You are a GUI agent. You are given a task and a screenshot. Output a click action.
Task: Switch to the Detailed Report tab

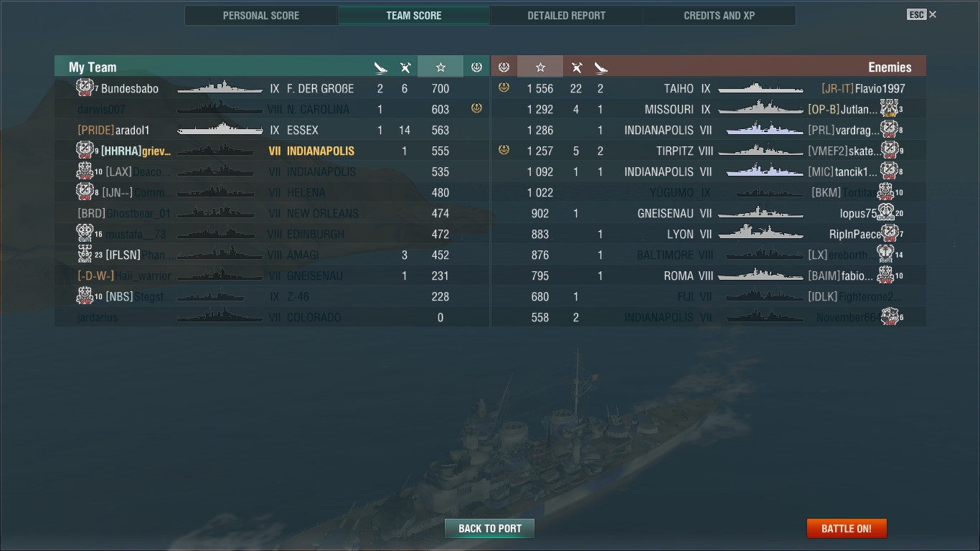click(566, 15)
